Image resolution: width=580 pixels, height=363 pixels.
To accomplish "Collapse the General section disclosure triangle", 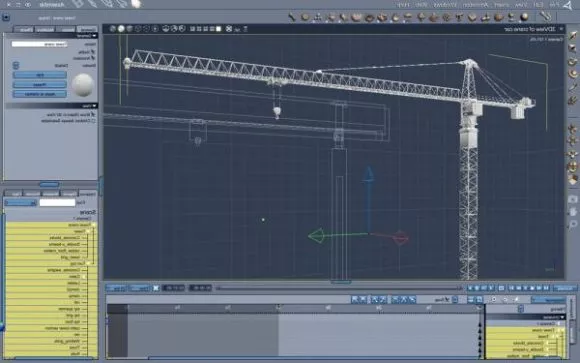I will point(95,36).
